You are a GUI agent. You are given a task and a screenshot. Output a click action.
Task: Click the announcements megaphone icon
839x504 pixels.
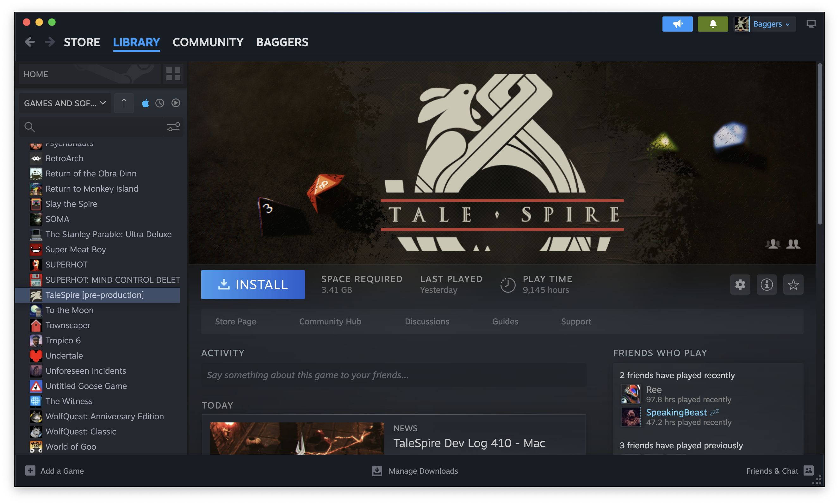[677, 24]
